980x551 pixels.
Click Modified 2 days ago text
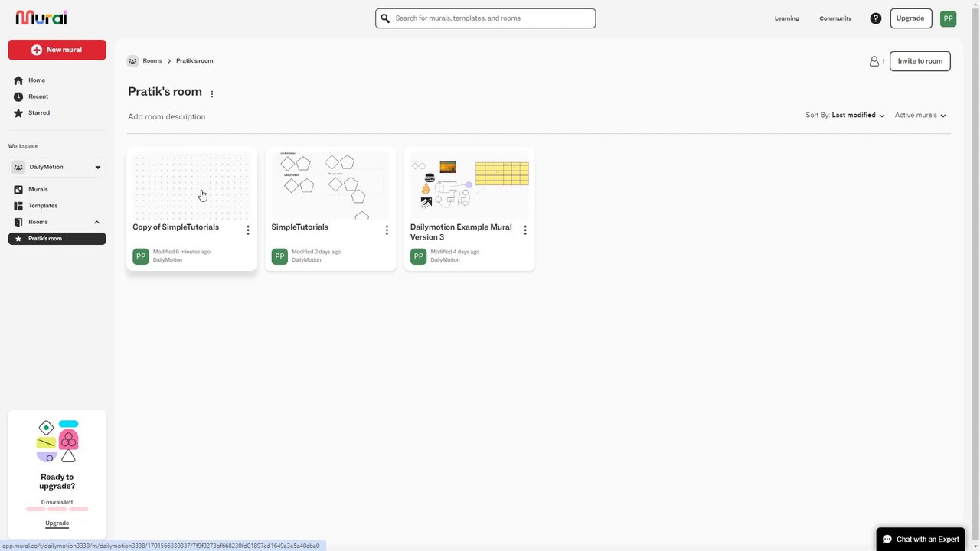316,252
